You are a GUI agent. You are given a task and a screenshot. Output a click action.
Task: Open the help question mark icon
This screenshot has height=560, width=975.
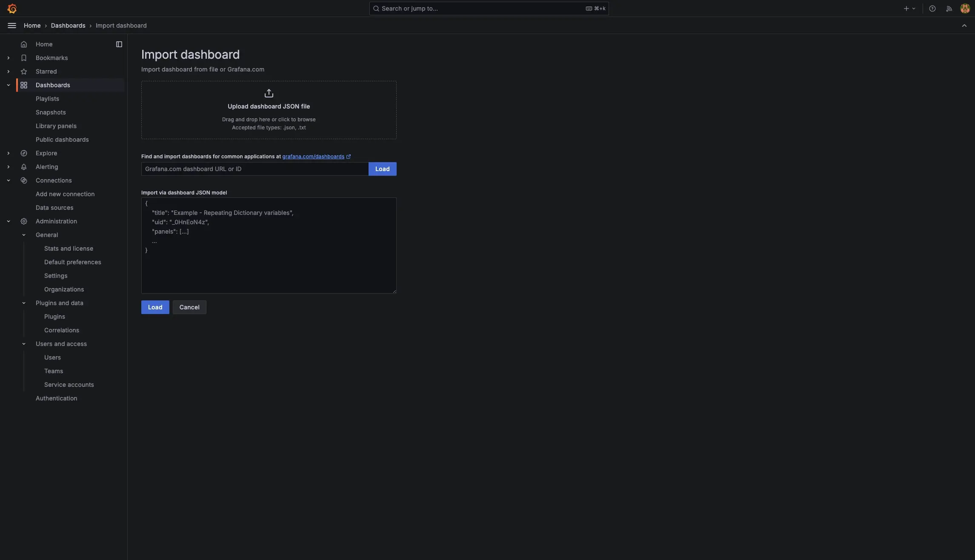(x=932, y=9)
